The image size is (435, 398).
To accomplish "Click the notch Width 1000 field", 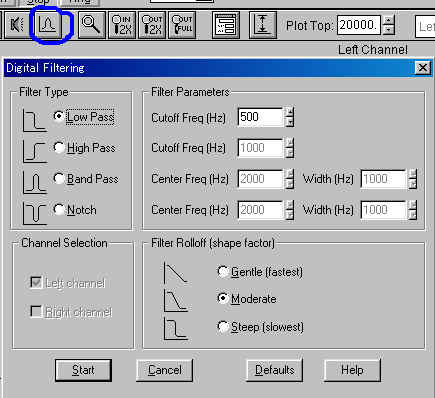I will click(x=384, y=210).
